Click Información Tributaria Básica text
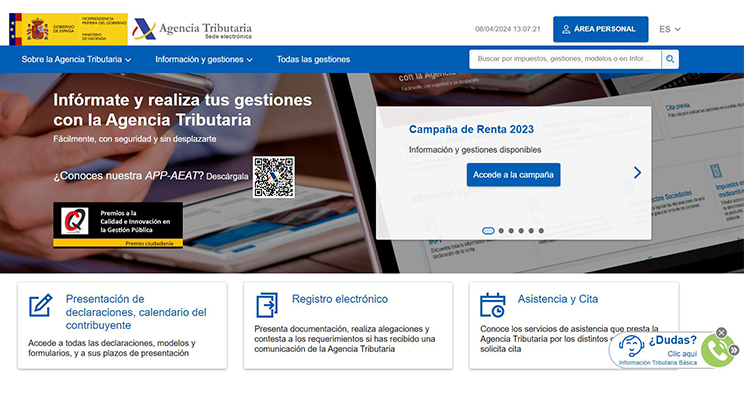The width and height of the screenshot is (744, 419). click(658, 363)
